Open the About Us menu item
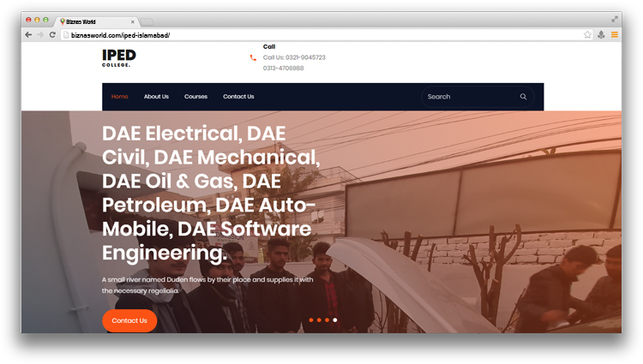This screenshot has width=643, height=364. (x=156, y=97)
